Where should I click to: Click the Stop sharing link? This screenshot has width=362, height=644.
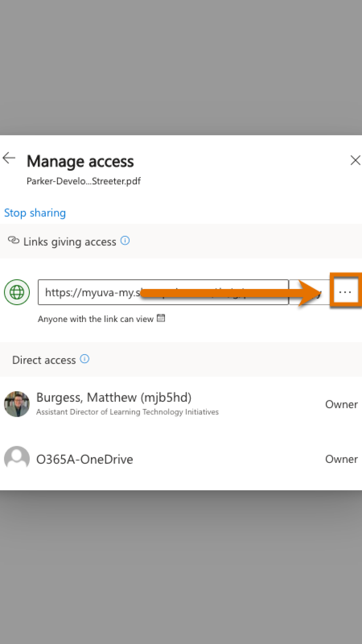[35, 213]
